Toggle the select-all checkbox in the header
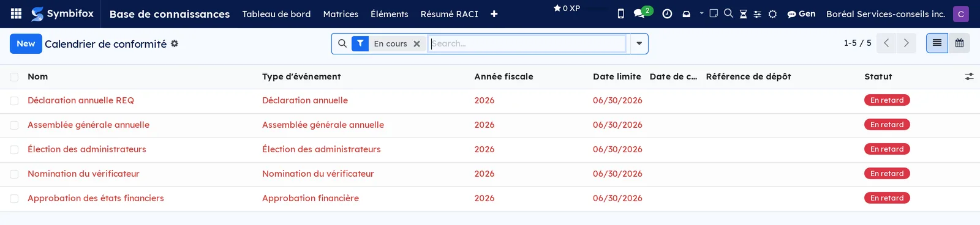980x225 pixels. pyautogui.click(x=14, y=76)
